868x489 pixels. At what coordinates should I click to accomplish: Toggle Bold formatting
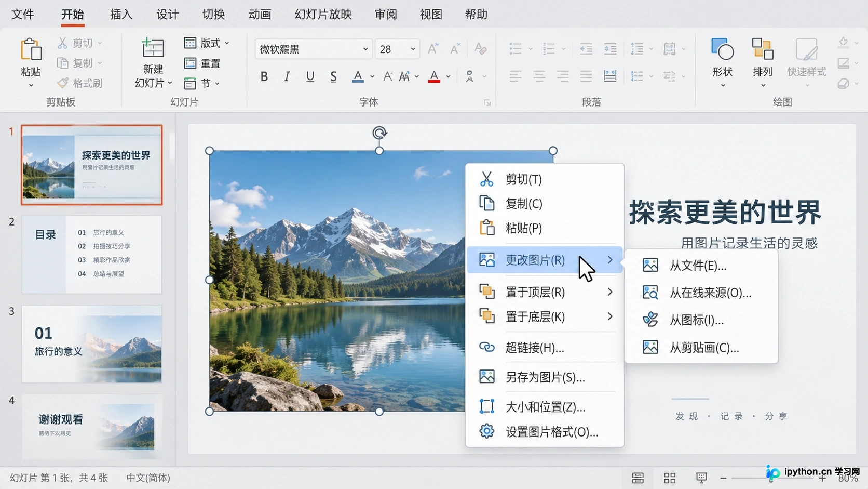[x=264, y=76]
